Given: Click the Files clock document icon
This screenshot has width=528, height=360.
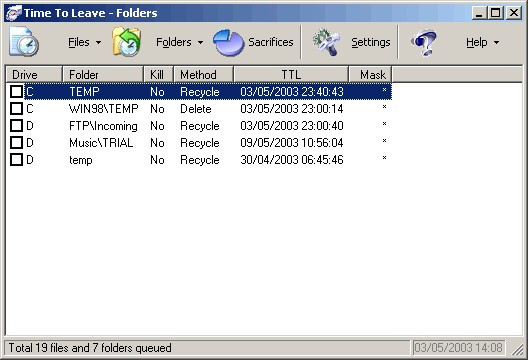Looking at the screenshot, I should (x=24, y=42).
